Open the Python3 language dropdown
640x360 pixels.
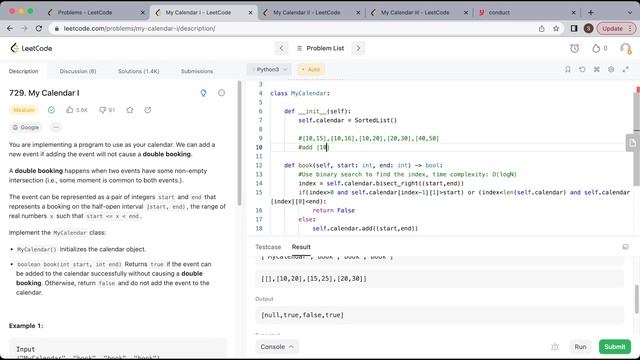(x=269, y=69)
